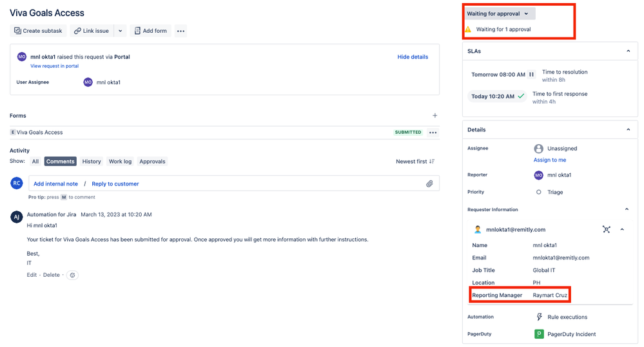Click the paused Time to resolution SLA icon
This screenshot has width=644, height=347.
tap(531, 75)
